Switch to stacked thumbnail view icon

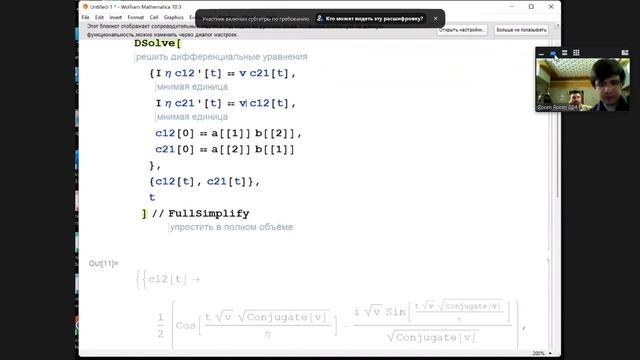tap(564, 53)
